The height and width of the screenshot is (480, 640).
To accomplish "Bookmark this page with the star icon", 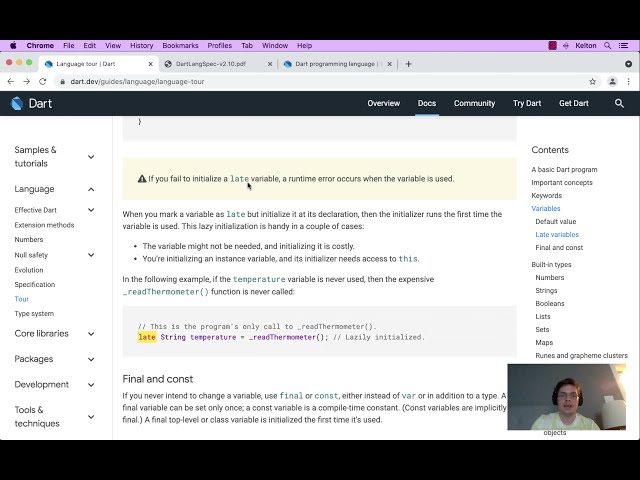I will (593, 81).
